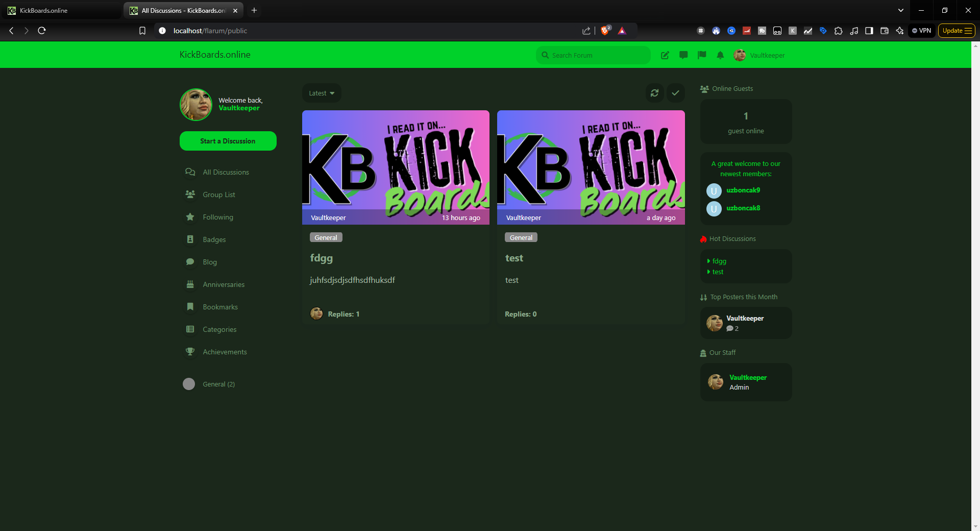Screen dimensions: 980x531
Task: Open Bookmarks in the sidebar
Action: click(220, 307)
